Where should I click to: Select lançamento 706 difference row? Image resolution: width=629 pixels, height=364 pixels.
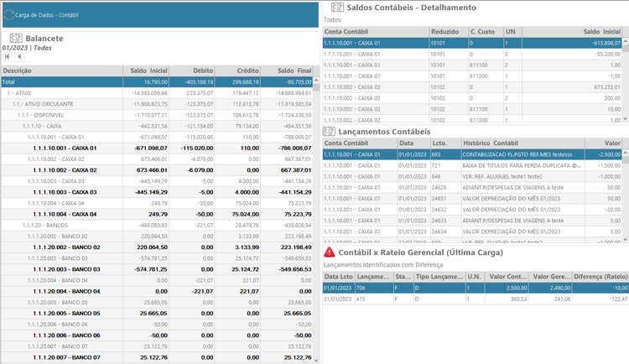click(x=476, y=289)
